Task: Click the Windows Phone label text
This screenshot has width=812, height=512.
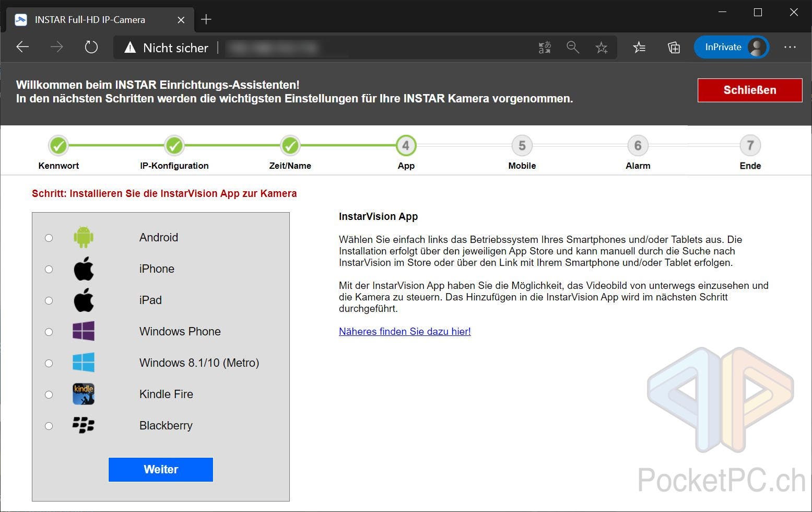Action: 180,331
